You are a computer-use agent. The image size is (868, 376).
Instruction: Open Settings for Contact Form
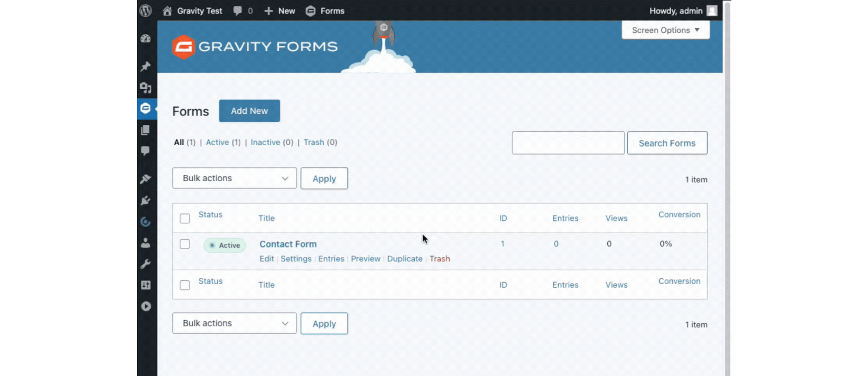[296, 259]
